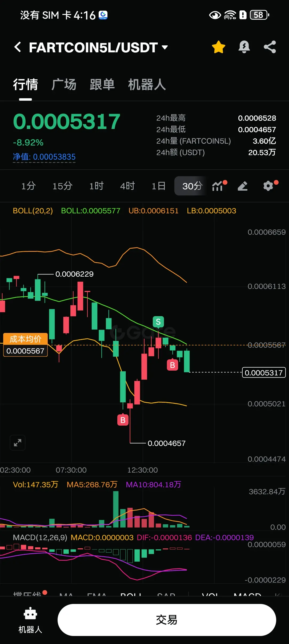Select the 1日 timeframe
This screenshot has width=289, height=644.
[159, 186]
